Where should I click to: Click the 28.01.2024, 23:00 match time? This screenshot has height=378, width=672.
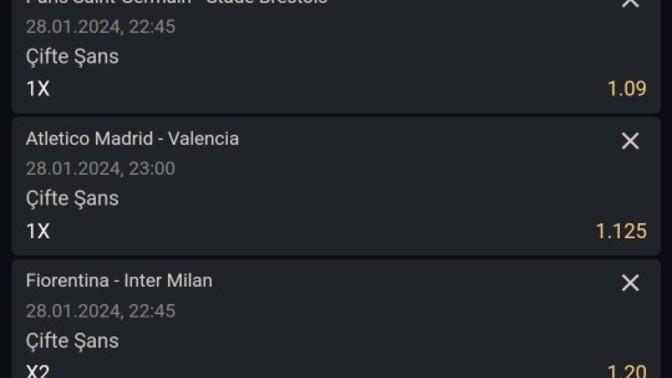click(x=100, y=168)
